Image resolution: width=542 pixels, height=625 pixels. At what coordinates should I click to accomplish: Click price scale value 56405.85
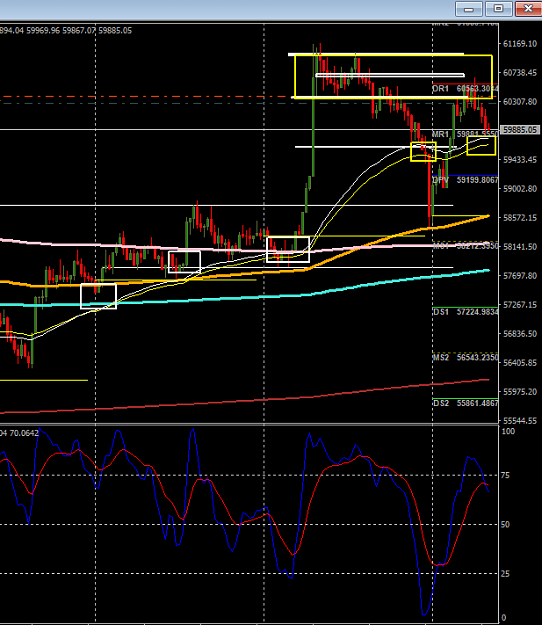point(520,363)
